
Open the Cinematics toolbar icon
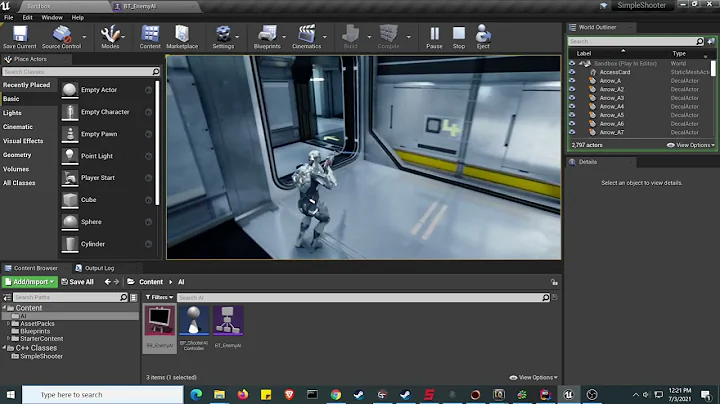[x=307, y=37]
